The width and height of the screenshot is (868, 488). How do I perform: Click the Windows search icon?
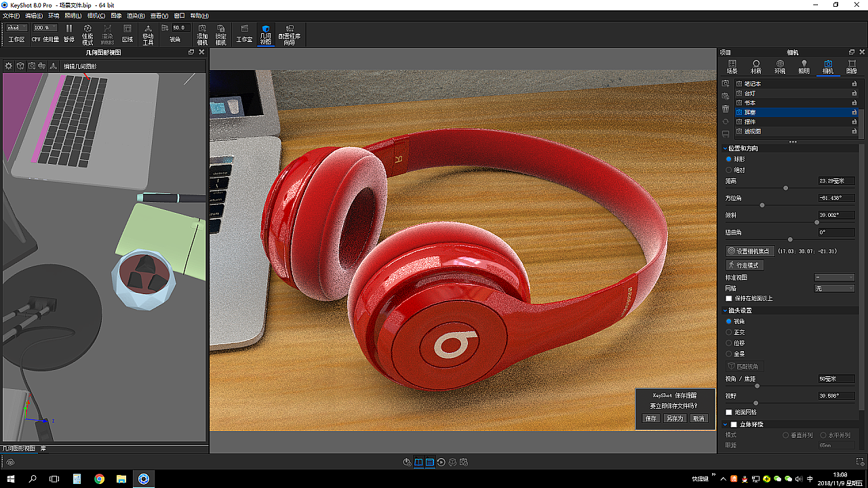(x=33, y=479)
